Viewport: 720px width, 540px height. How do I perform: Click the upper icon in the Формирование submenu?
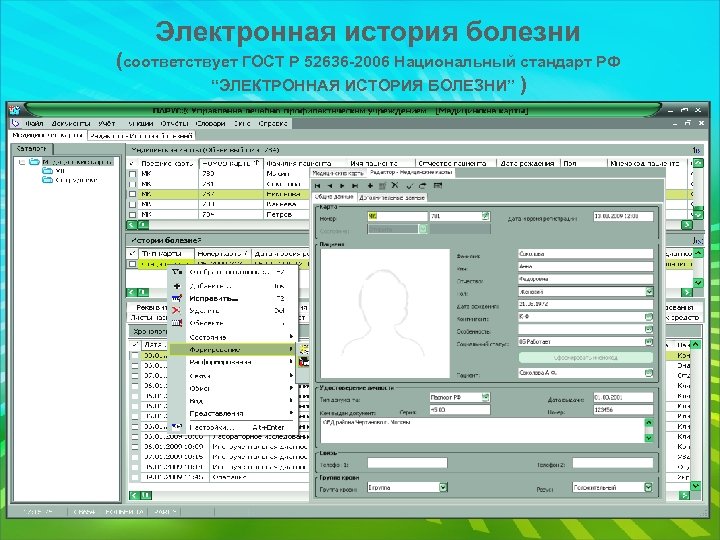(304, 349)
